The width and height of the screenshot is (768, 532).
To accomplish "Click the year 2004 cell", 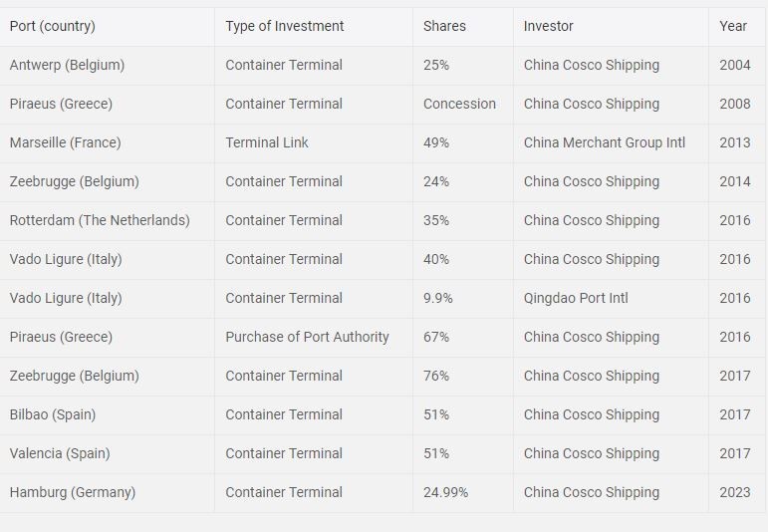I will 735,65.
